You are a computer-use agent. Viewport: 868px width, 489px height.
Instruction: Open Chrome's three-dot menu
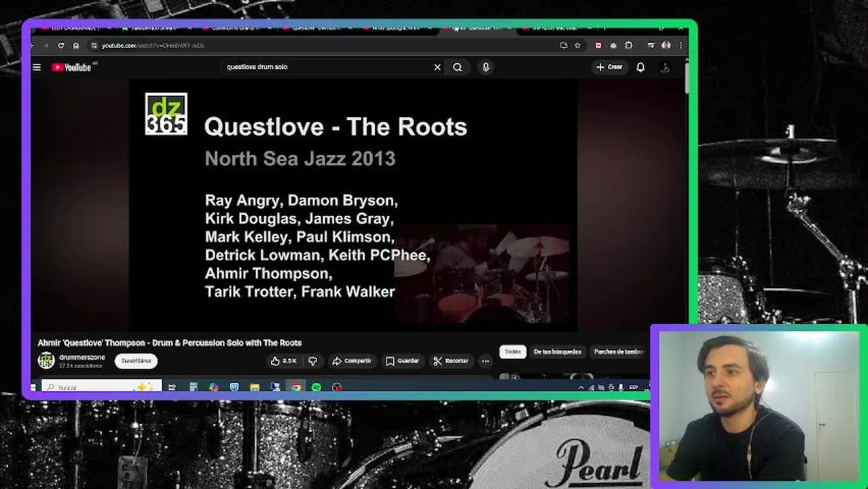(x=681, y=46)
